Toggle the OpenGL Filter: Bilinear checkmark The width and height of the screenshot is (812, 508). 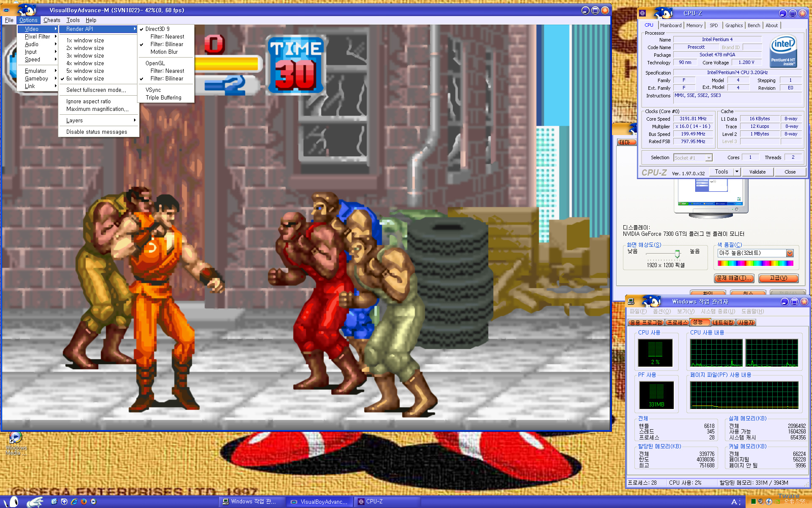167,78
